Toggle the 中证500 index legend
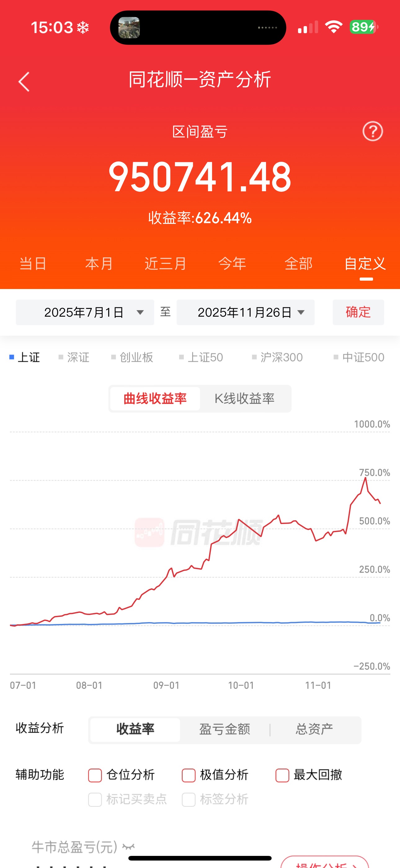The width and height of the screenshot is (400, 868). pyautogui.click(x=359, y=357)
